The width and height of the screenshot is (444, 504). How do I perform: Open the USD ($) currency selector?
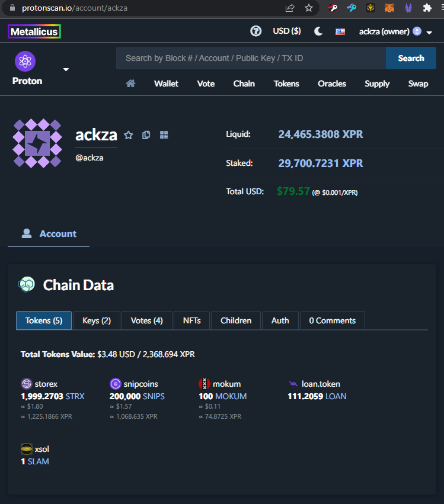[287, 31]
